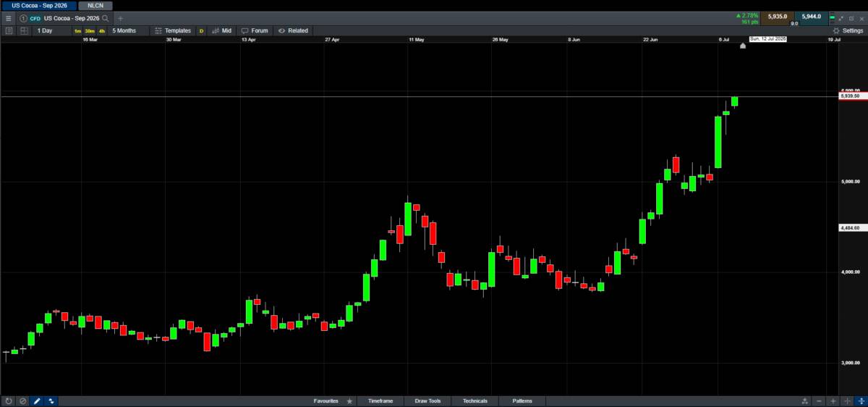868x407 pixels.
Task: Open the Technicals menu in bottom bar
Action: 475,400
